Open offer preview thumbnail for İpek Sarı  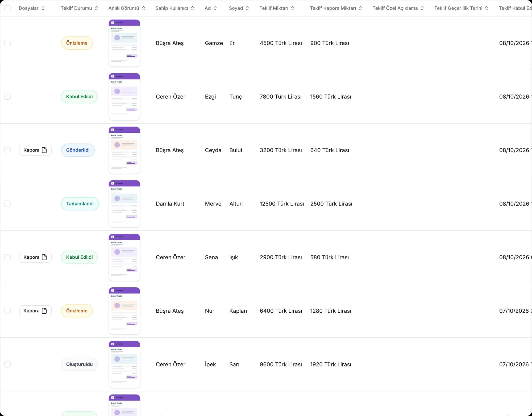pos(124,364)
